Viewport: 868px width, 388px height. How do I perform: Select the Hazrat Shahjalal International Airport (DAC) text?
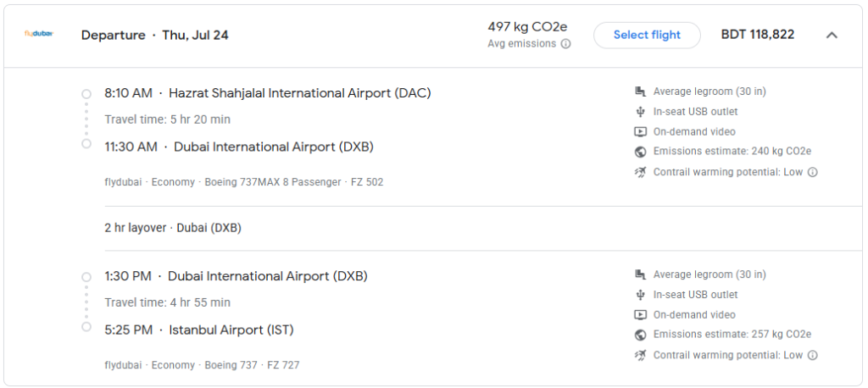pos(299,93)
